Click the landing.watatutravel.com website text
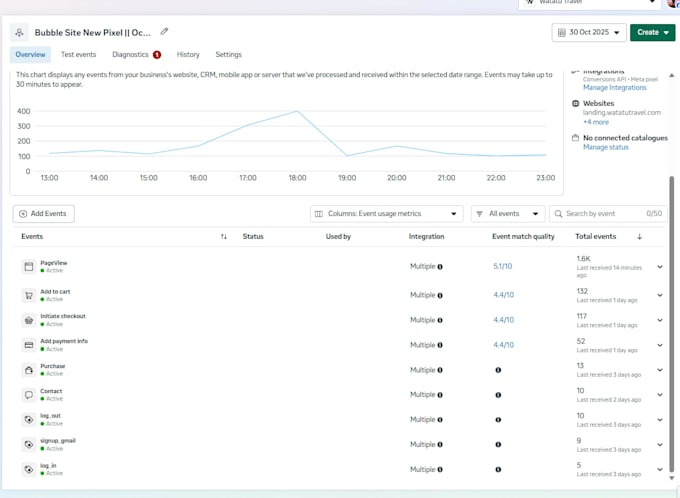This screenshot has width=680, height=498. pos(622,113)
